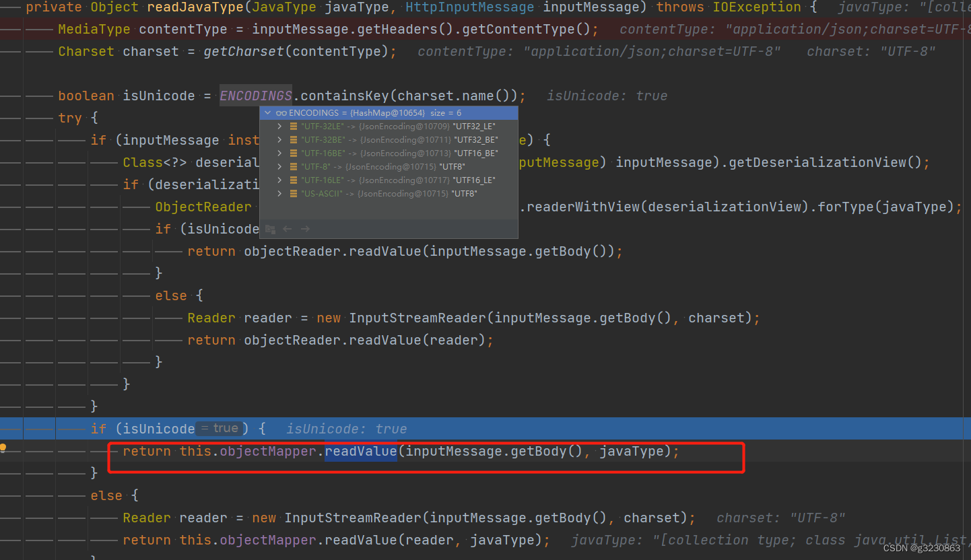
Task: Expand the "UTF-16LE" entry
Action: (x=279, y=180)
